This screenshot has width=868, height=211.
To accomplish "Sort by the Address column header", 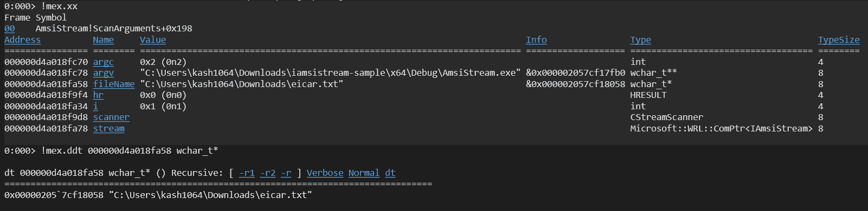I will tap(22, 40).
